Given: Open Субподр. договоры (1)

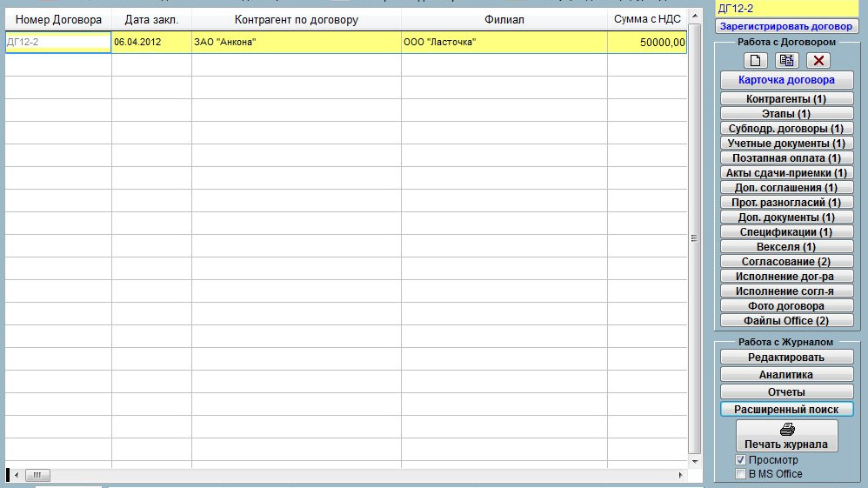Looking at the screenshot, I should click(786, 129).
